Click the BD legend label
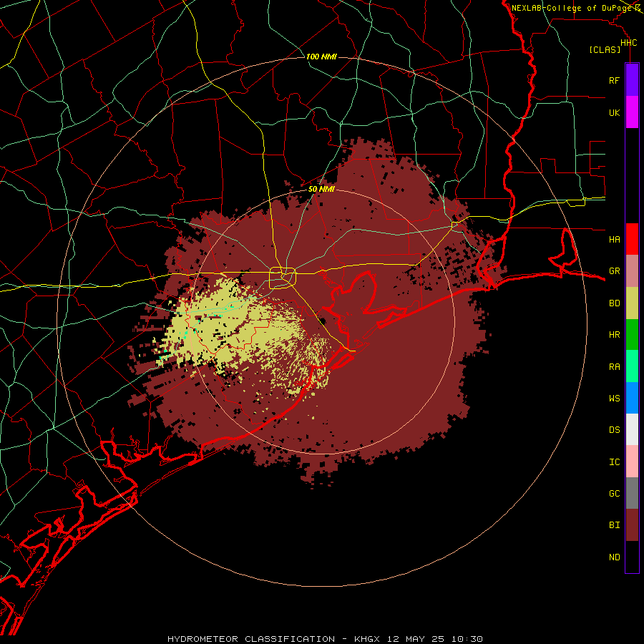644x644 pixels. coord(614,303)
